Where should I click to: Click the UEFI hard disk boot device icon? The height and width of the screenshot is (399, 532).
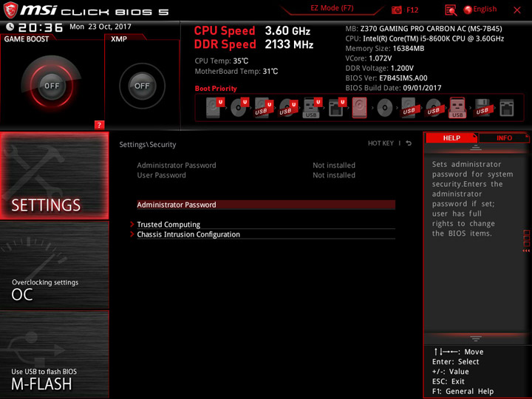coord(215,108)
